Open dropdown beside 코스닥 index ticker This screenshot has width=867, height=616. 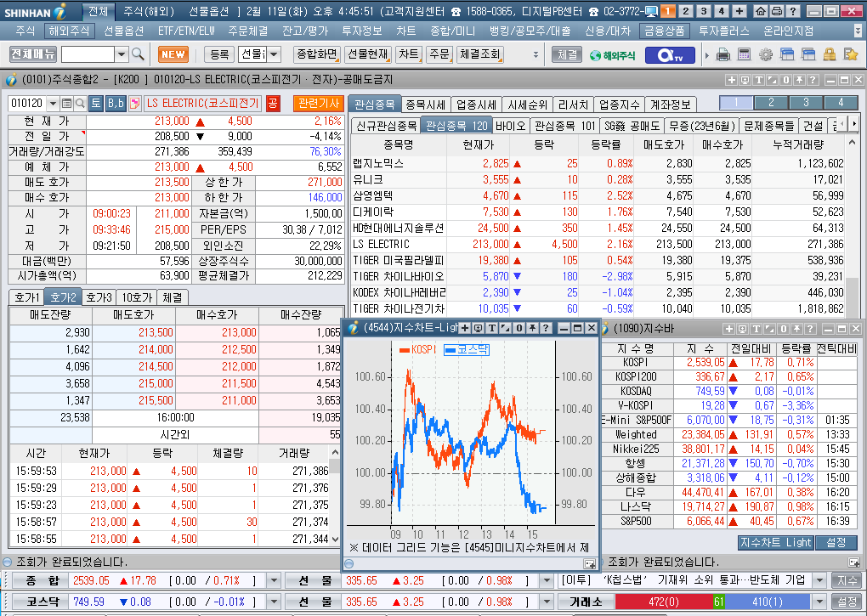[x=274, y=602]
